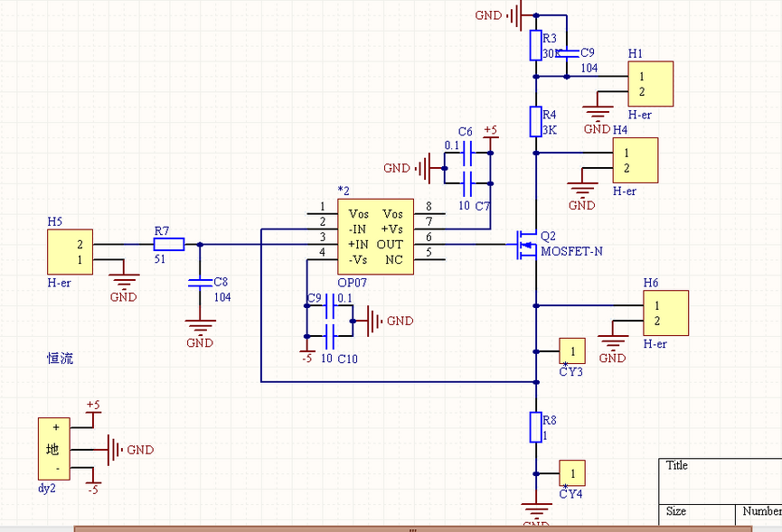Select resistor R7 symbol

[x=169, y=244]
